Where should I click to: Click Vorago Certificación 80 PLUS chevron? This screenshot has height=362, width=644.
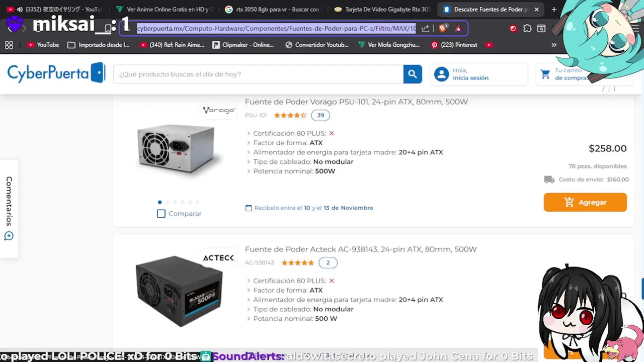click(x=249, y=133)
